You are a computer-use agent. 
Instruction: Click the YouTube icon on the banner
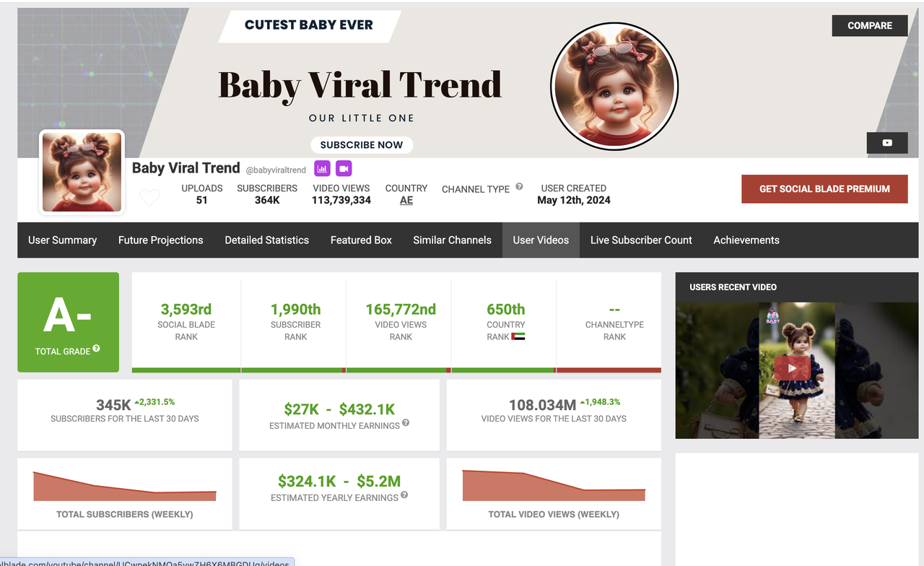pos(887,143)
